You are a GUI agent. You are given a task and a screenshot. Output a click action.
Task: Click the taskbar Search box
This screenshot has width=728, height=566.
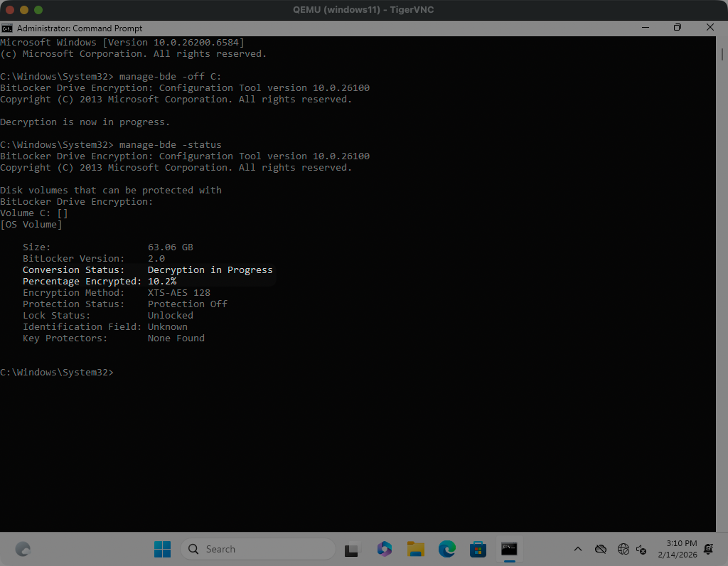[x=257, y=549]
